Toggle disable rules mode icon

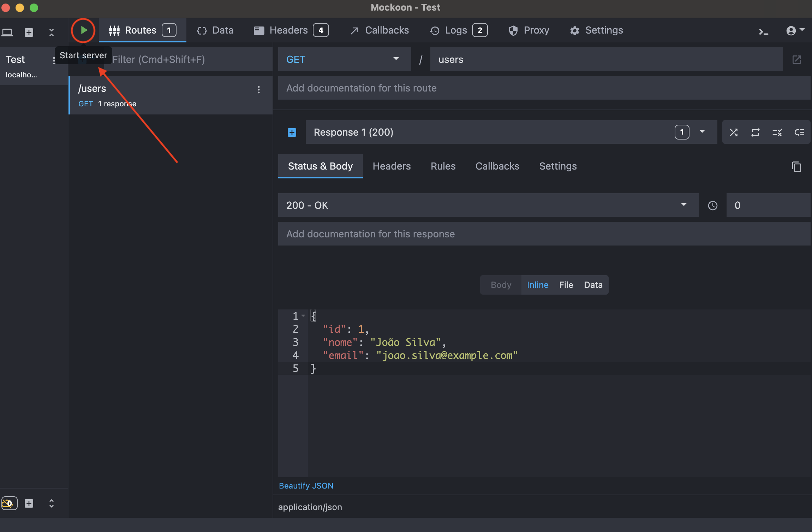[777, 132]
